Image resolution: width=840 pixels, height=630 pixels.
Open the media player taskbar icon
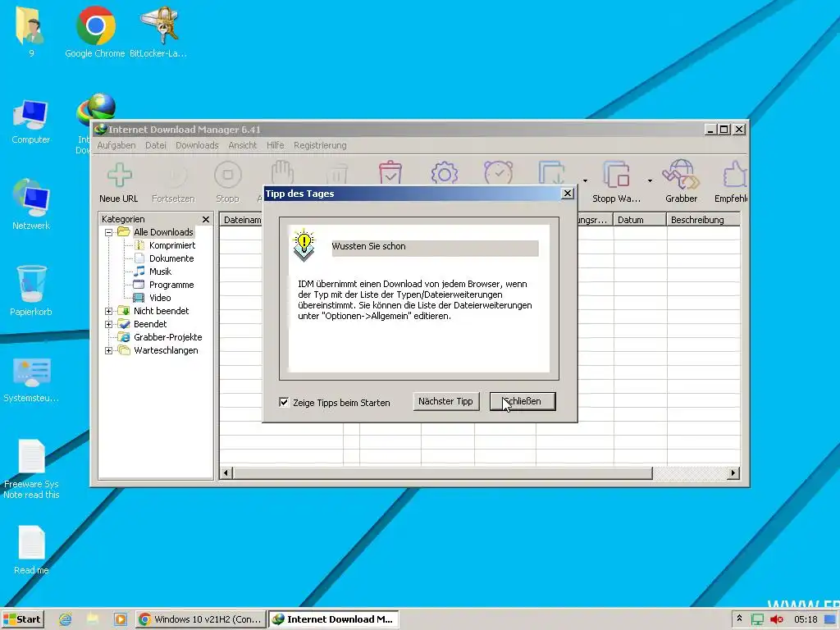coord(121,619)
